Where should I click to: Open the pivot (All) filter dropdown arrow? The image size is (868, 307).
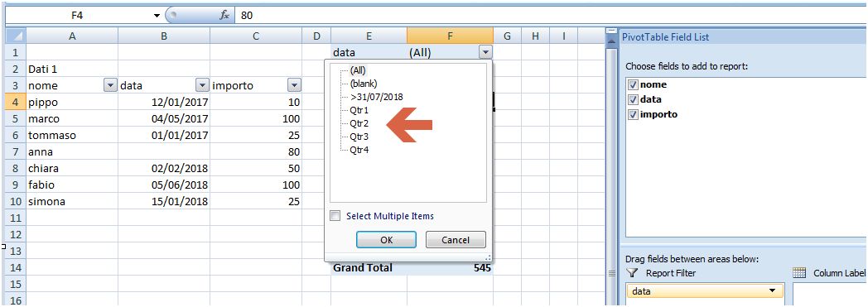(485, 53)
